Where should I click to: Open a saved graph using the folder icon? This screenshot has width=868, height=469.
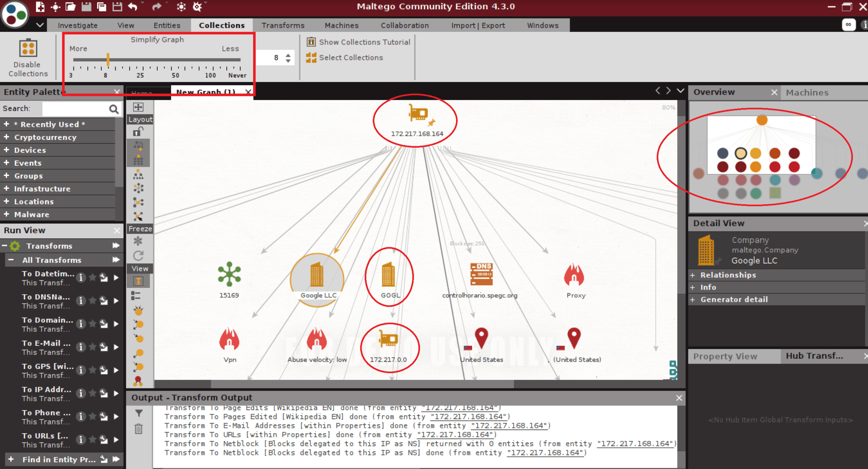tap(70, 7)
